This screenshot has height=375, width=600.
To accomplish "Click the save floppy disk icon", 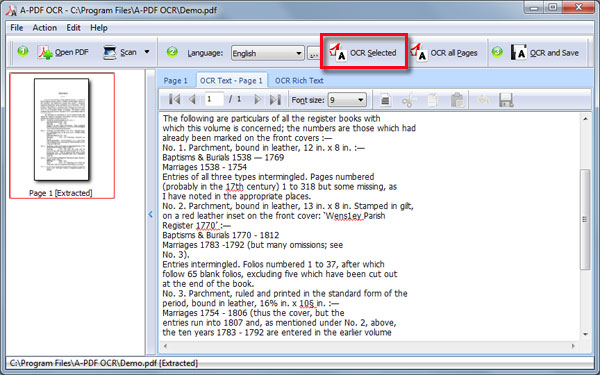I will 506,100.
